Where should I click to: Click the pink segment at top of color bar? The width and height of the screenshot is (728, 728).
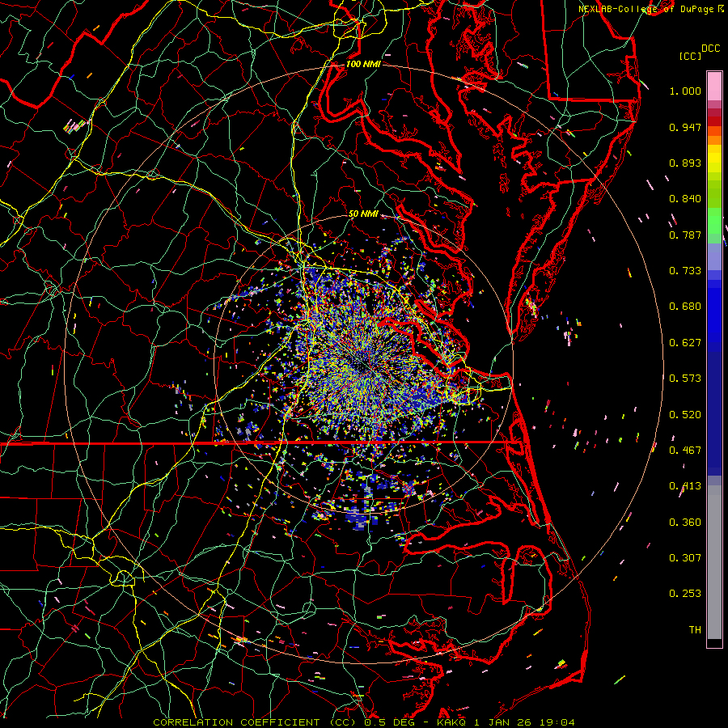(x=714, y=87)
